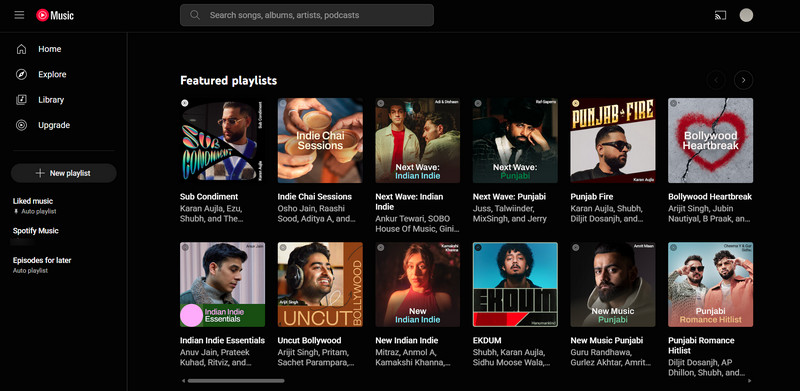Screen dimensions: 800x391
Task: Click the New Music Punjabi title
Action: tap(607, 340)
